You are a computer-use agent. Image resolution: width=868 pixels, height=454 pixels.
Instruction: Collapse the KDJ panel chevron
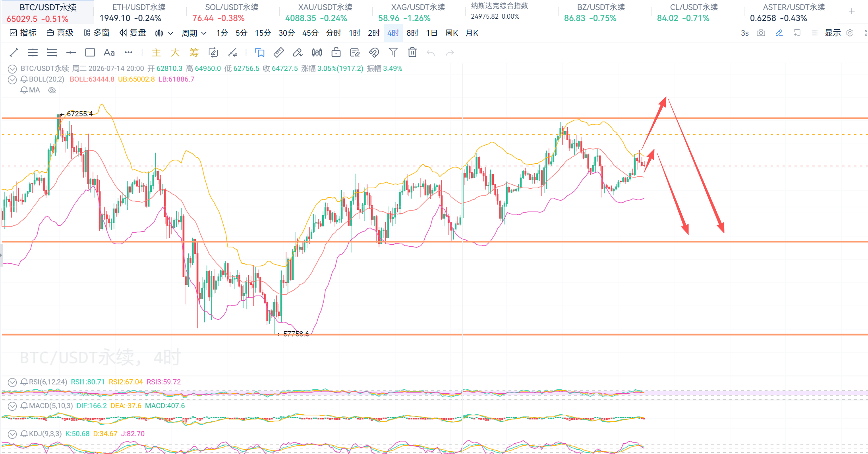[12, 434]
